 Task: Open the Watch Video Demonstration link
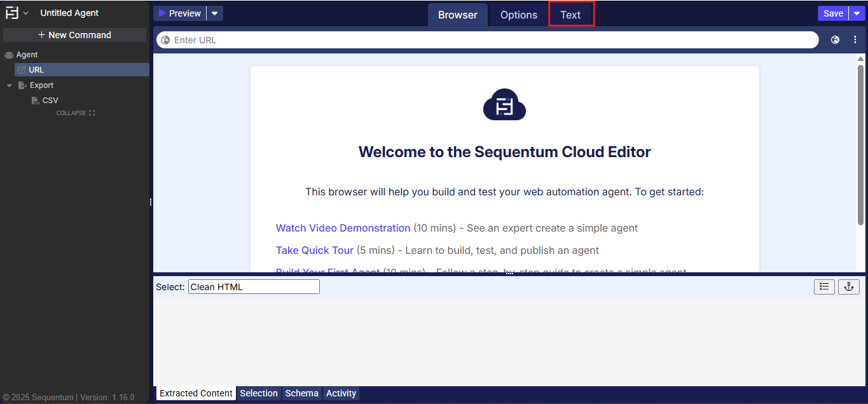pyautogui.click(x=343, y=228)
